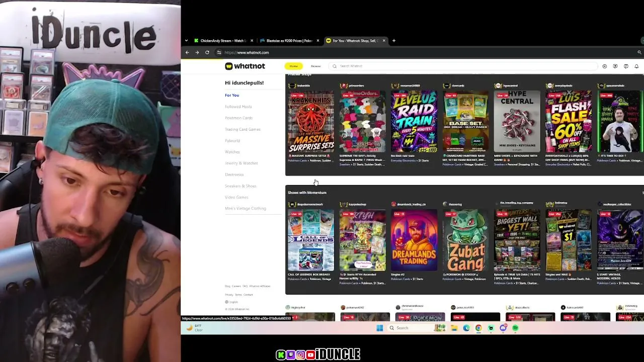Open Windows Start menu
Screen dimensions: 644x362
[379, 328]
